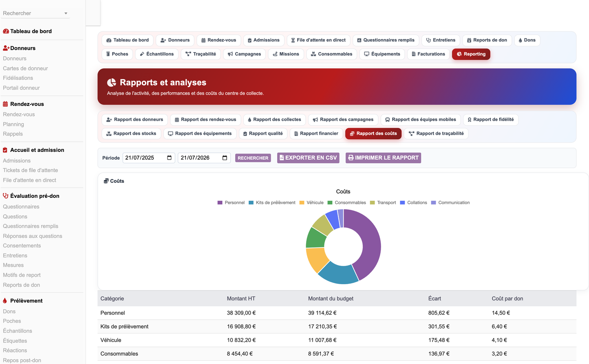Open the Missions top tab
Viewport: 589px width, 364px height.
pyautogui.click(x=286, y=54)
